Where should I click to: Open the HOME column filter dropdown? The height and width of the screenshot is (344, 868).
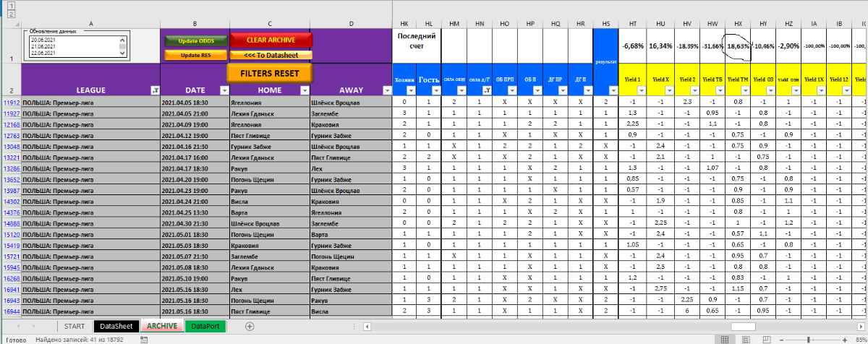(303, 90)
